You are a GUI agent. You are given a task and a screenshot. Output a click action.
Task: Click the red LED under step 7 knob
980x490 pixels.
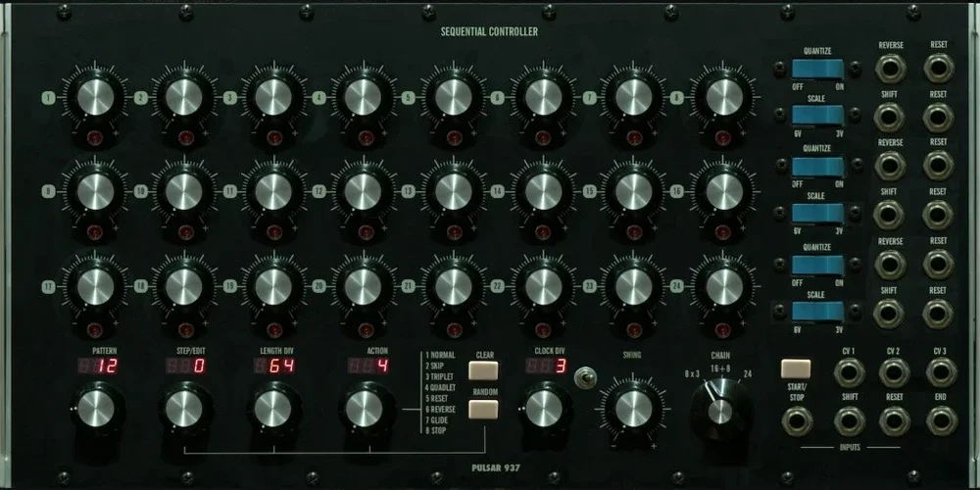634,138
